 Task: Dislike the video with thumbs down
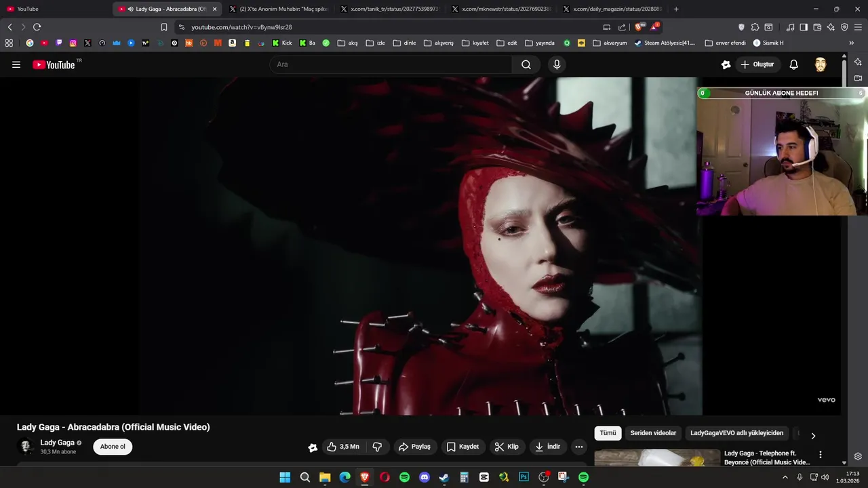[377, 447]
